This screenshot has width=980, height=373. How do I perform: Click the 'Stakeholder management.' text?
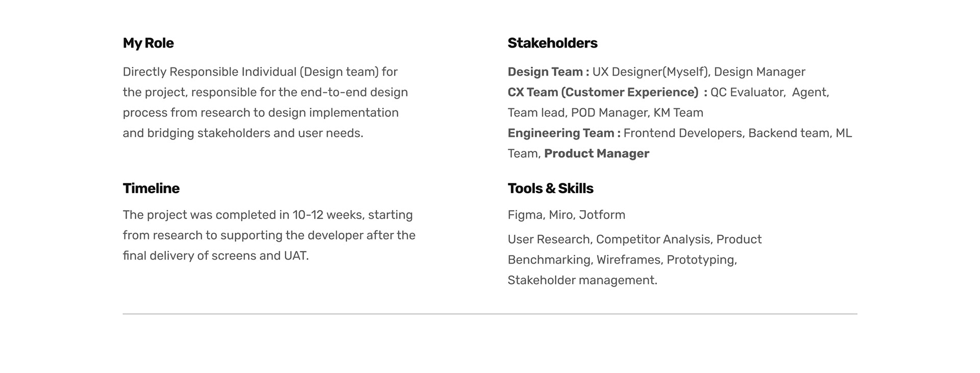(x=582, y=281)
